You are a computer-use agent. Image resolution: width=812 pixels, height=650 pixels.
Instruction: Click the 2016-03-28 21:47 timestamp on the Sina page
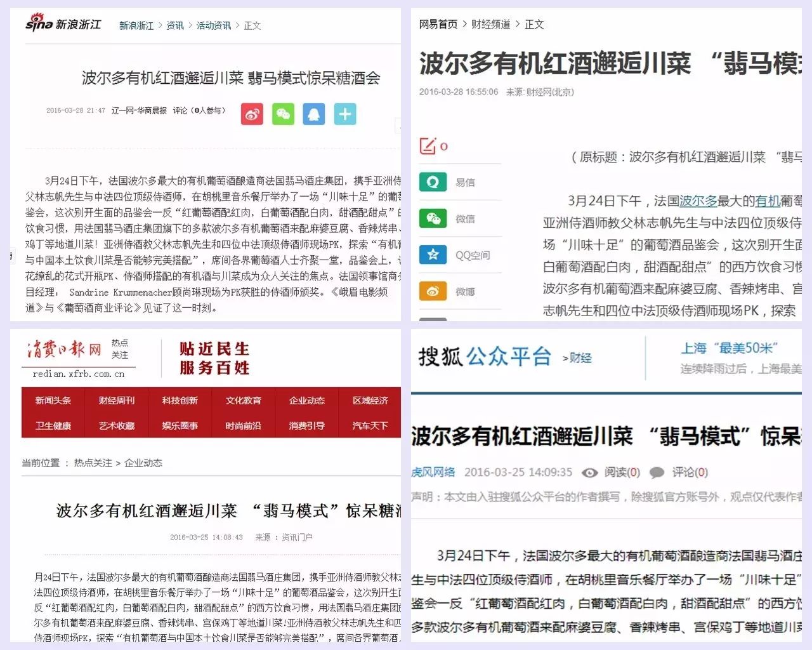click(75, 110)
